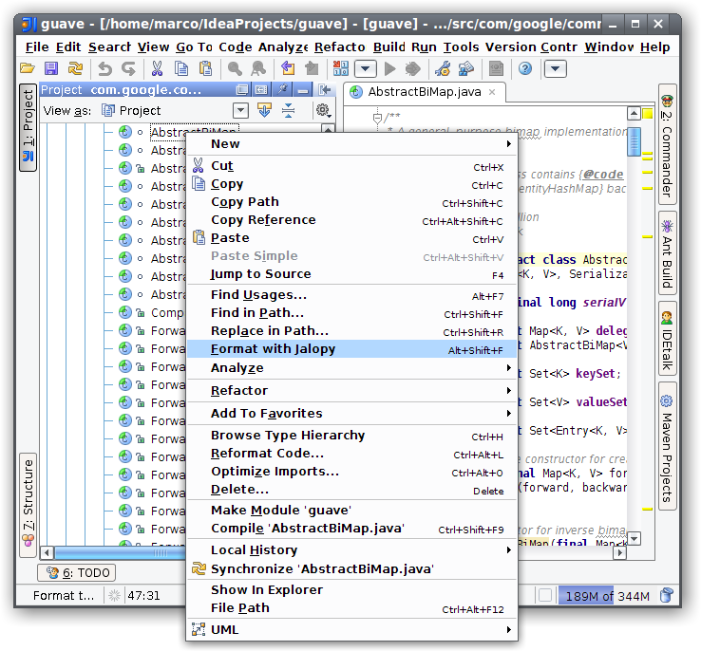Expand the Local History submenu
Image resolution: width=701 pixels, height=651 pixels.
coord(352,550)
